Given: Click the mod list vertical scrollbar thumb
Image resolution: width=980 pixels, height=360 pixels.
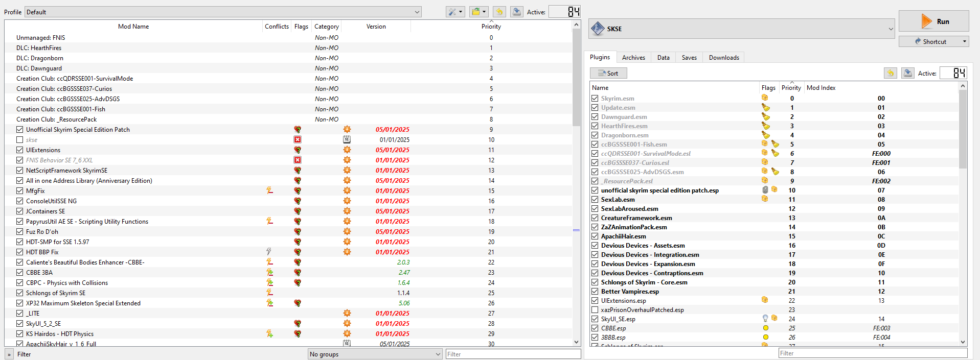Looking at the screenshot, I should tap(576, 77).
